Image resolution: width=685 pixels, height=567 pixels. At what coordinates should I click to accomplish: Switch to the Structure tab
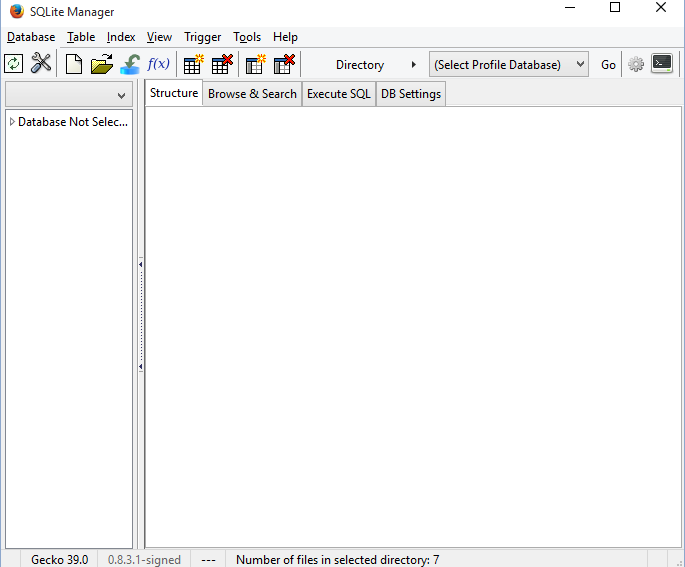pos(174,93)
